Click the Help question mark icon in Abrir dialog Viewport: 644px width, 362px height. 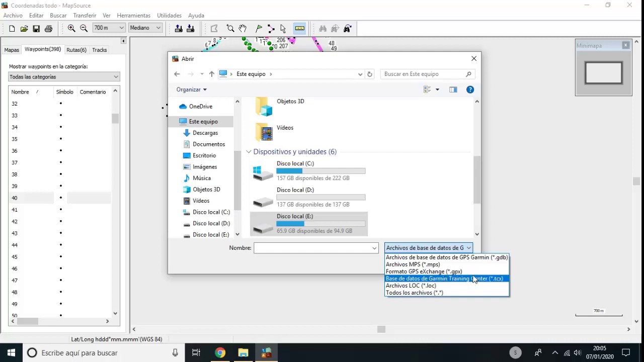tap(470, 89)
